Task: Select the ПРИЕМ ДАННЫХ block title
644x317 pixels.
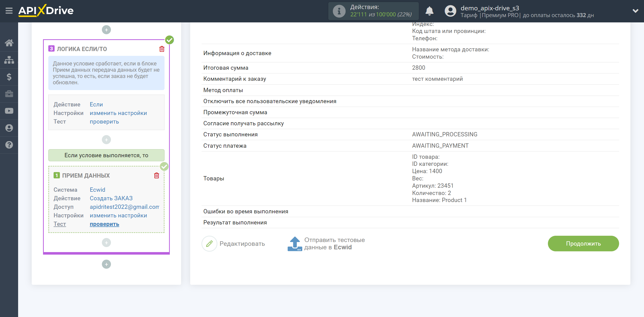Action: pos(86,175)
